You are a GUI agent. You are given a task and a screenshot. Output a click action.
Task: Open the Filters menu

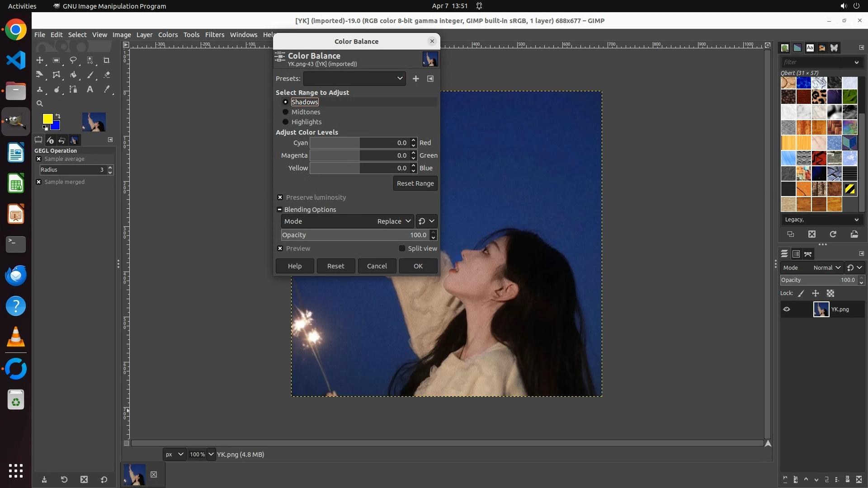[x=214, y=35]
